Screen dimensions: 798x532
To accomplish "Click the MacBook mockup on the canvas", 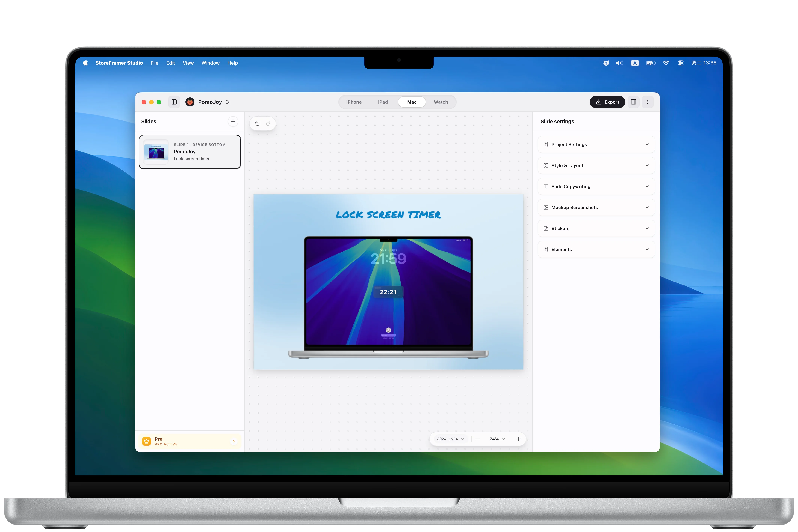I will click(388, 297).
